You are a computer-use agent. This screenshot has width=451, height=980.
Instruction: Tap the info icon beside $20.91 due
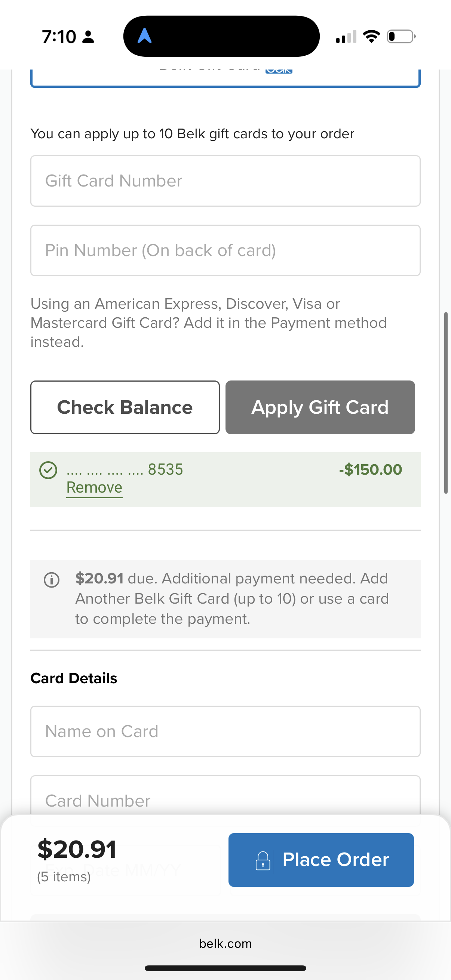click(52, 580)
